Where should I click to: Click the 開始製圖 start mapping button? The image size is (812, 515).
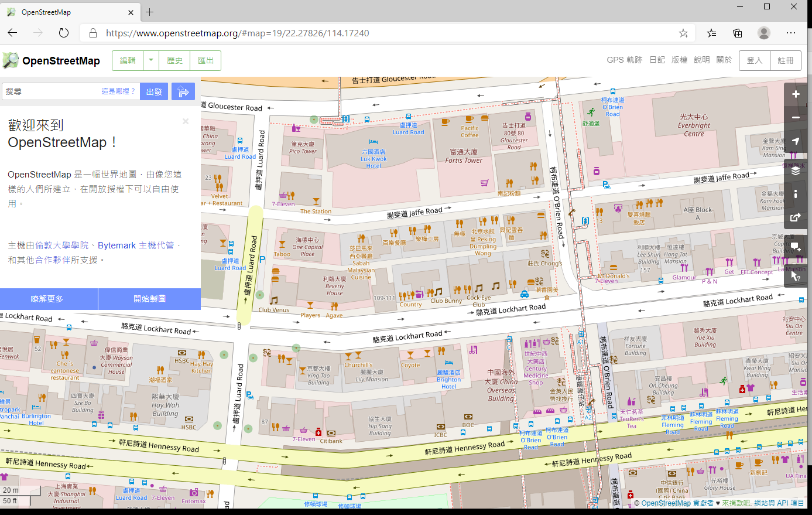[x=149, y=299]
